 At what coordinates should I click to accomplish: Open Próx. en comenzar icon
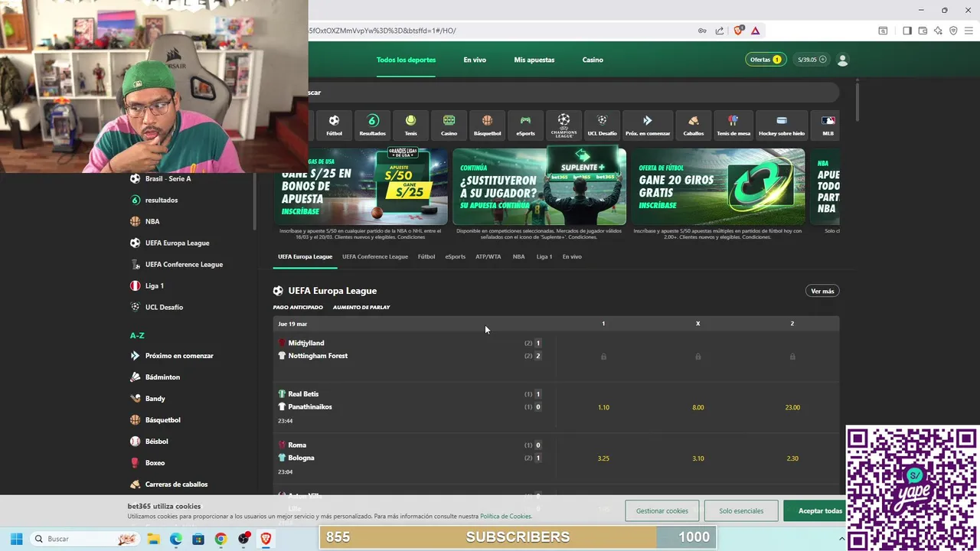pyautogui.click(x=648, y=125)
